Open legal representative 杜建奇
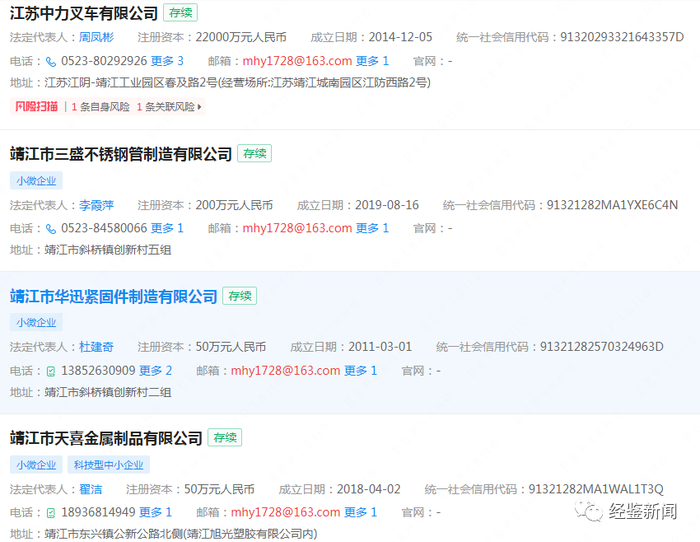This screenshot has height=542, width=700. coord(96,347)
